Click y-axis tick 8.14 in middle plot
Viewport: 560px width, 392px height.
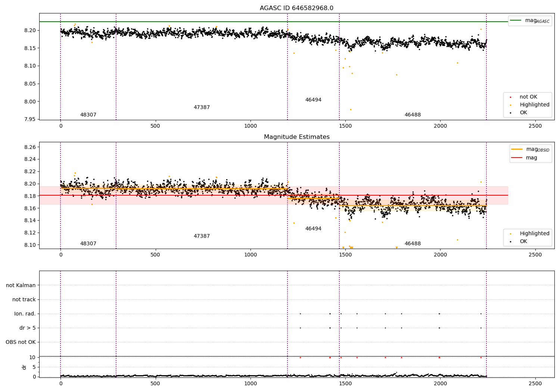(30, 221)
